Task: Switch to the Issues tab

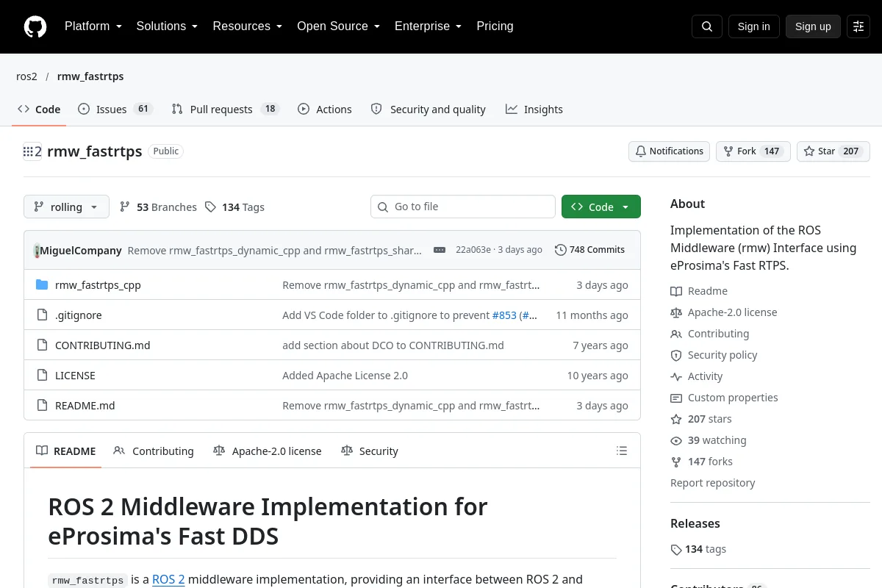Action: coord(115,110)
